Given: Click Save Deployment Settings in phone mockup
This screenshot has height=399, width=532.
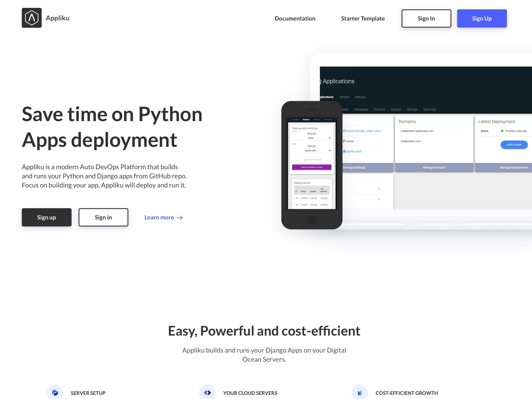Looking at the screenshot, I should [x=312, y=167].
